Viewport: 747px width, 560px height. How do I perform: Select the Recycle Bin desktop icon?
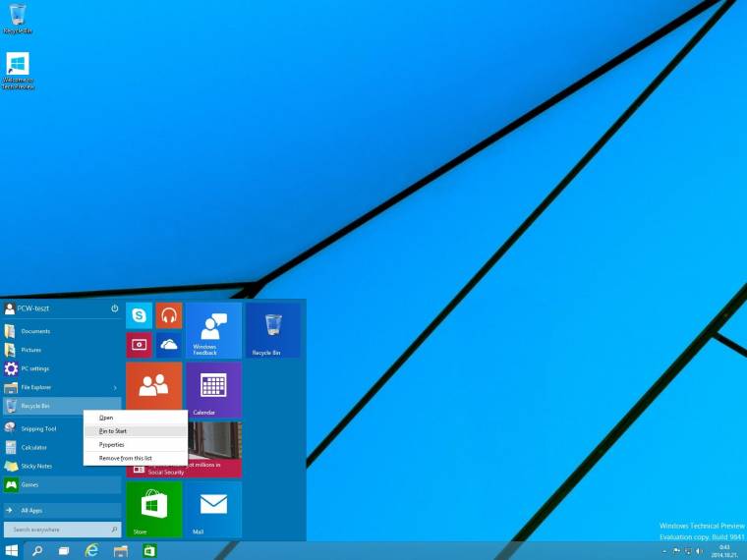(18, 18)
